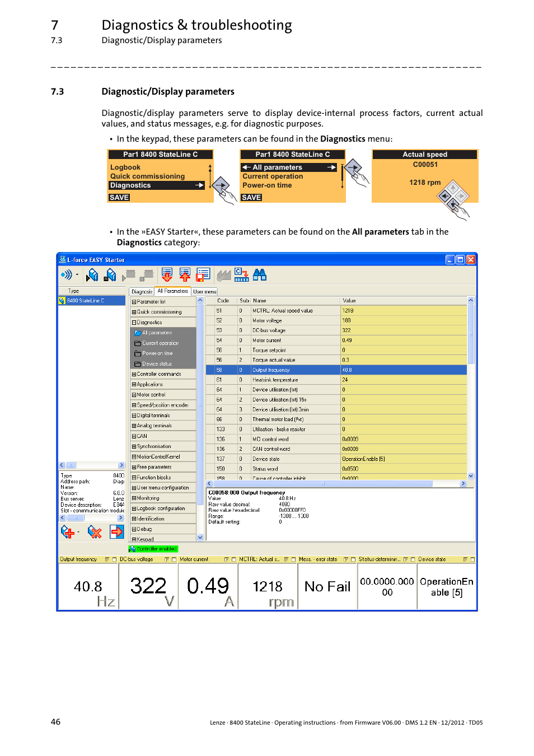Click pin icon on Device state tile
534x756 pixels.
pyautogui.click(x=465, y=559)
